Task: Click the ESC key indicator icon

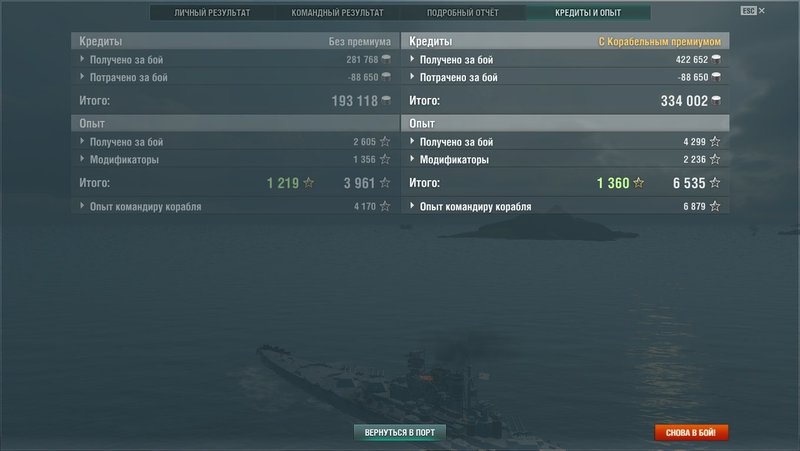Action: tap(748, 11)
